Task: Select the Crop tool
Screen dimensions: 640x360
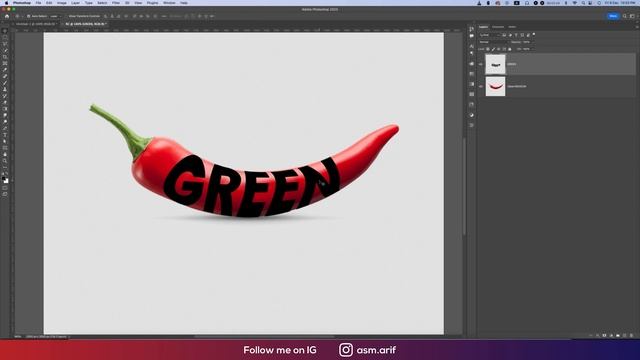Action: (x=5, y=57)
